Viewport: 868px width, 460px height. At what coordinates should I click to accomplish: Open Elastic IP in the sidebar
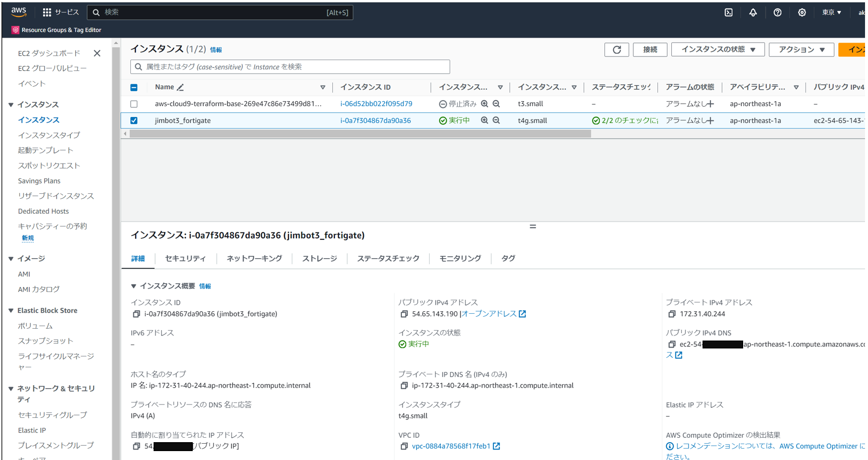pyautogui.click(x=32, y=430)
